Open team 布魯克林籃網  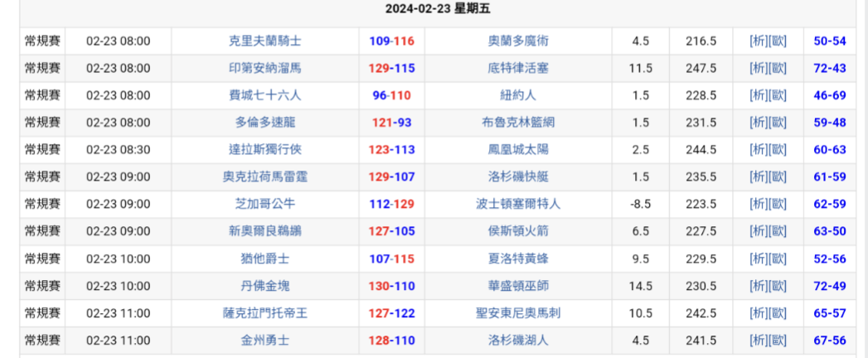pyautogui.click(x=518, y=123)
